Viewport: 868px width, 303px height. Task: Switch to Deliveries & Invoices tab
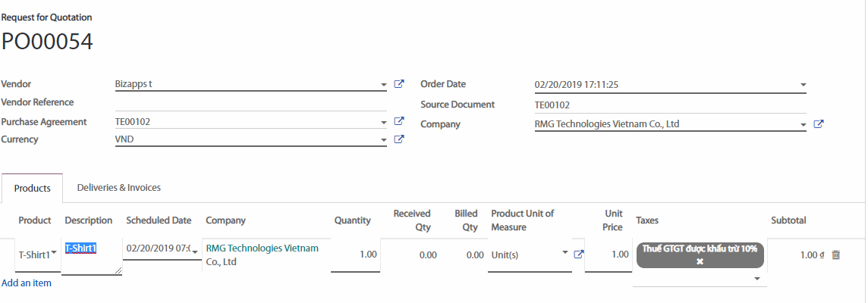(x=119, y=187)
